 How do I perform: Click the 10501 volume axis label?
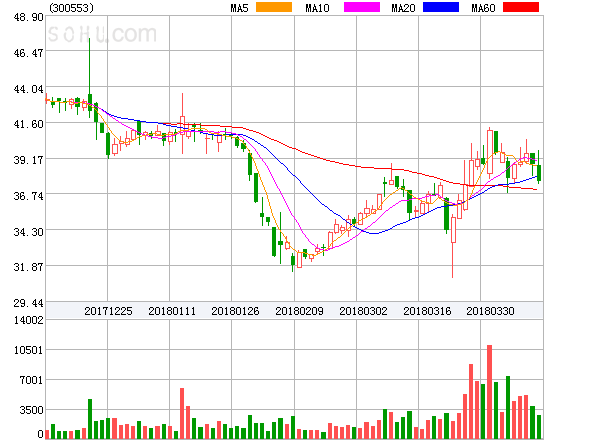[28, 350]
